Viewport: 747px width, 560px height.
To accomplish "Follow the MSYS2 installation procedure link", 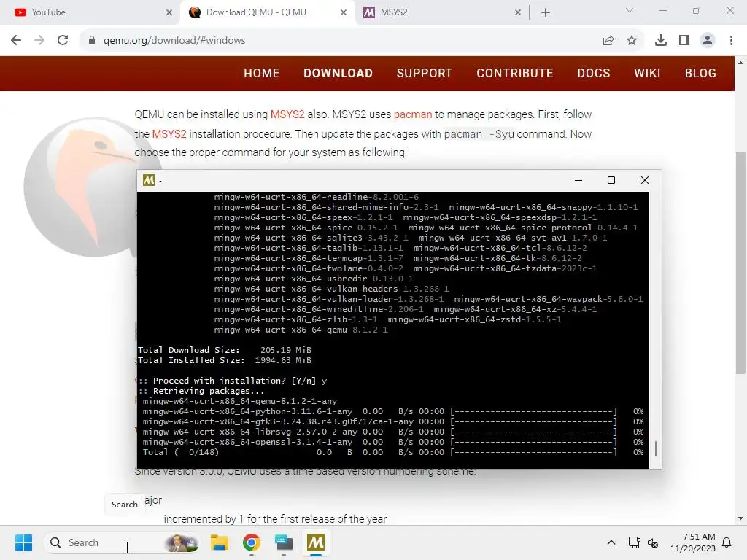I will [169, 134].
